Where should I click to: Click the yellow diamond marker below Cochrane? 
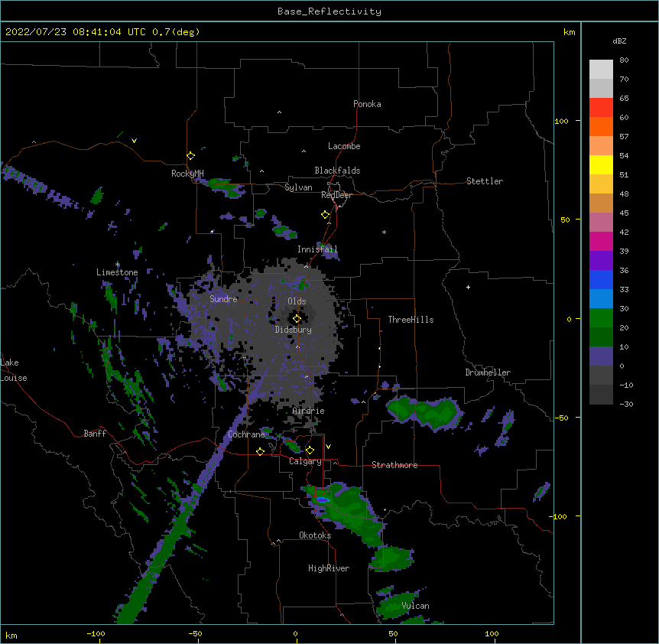pyautogui.click(x=260, y=451)
